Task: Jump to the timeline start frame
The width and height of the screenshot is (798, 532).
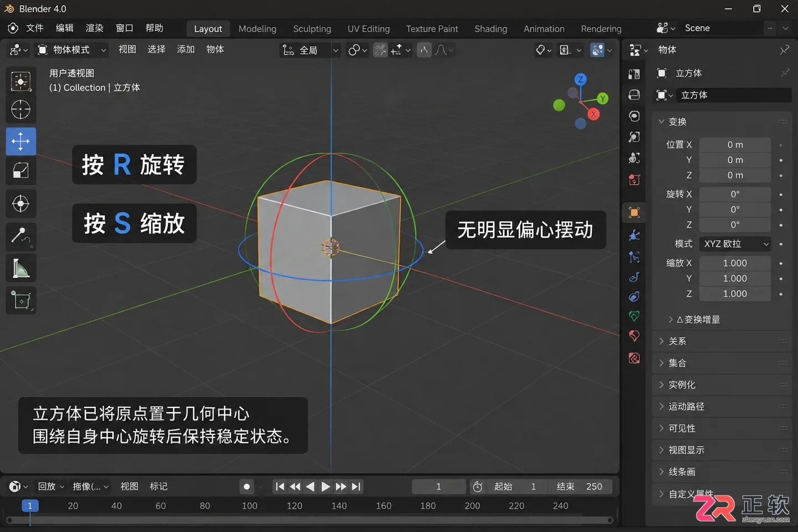Action: (280, 487)
